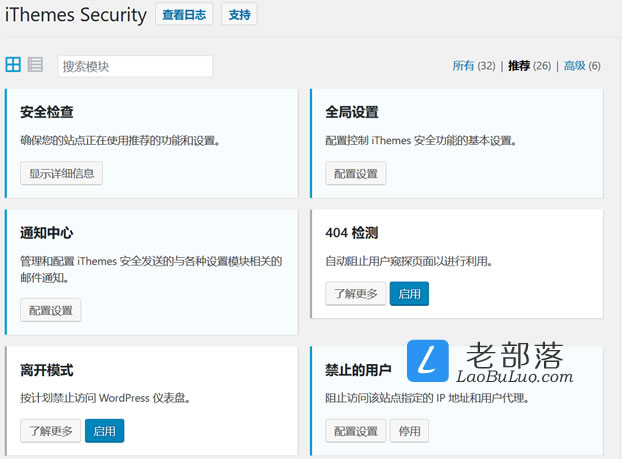The image size is (622, 459).
Task: Click 配置设置 in 禁止的用户 card
Action: coord(355,430)
